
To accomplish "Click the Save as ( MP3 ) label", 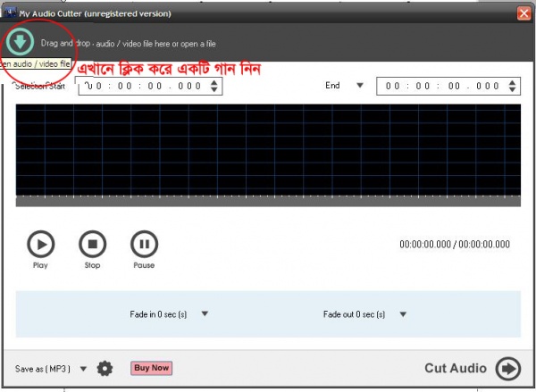I will click(x=43, y=369).
